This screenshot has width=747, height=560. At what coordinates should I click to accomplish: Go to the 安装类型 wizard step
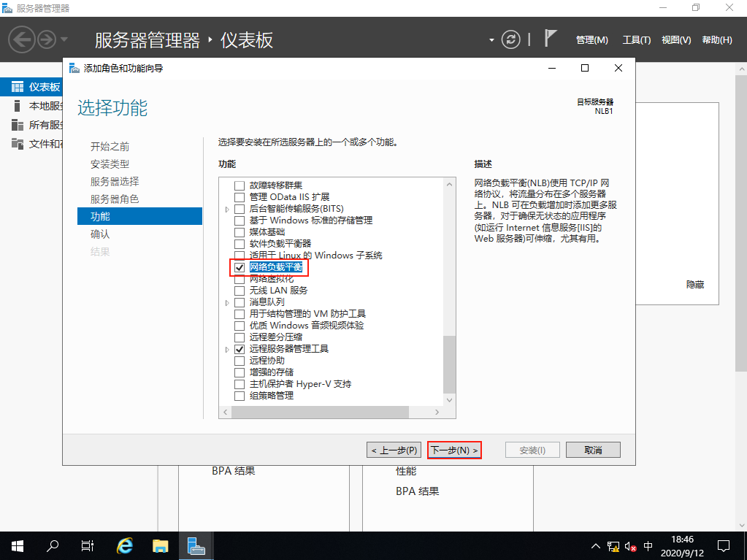110,164
